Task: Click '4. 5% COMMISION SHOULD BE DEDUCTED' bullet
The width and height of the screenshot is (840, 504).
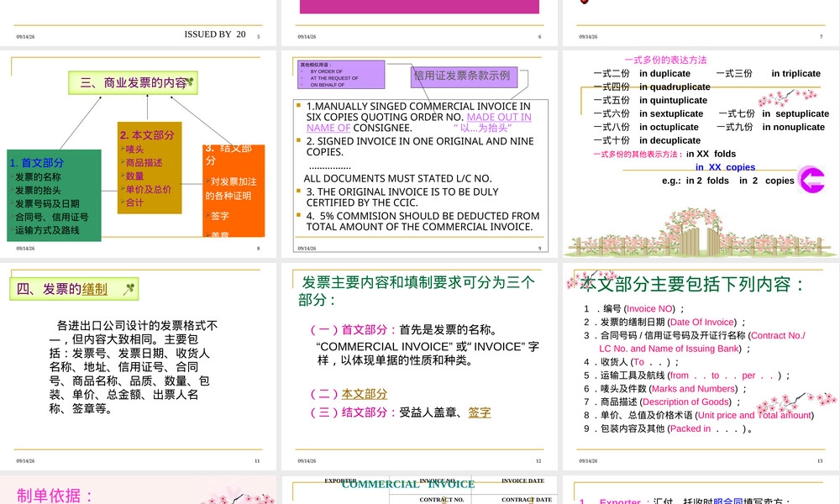Action: coord(423,221)
